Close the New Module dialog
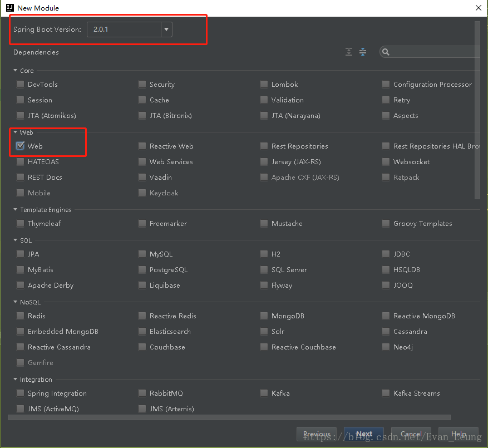Viewport: 488px width, 448px height. coord(479,8)
